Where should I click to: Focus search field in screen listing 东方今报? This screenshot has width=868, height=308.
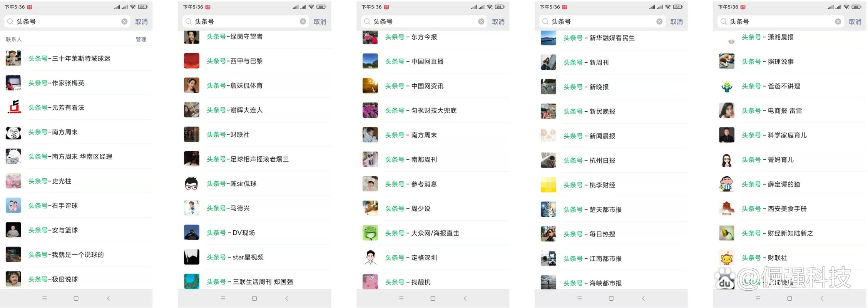[x=424, y=22]
